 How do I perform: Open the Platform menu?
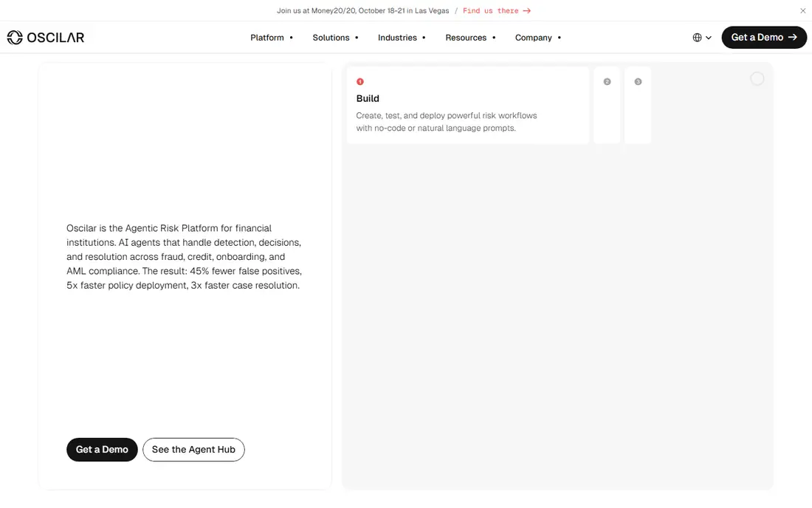(272, 37)
